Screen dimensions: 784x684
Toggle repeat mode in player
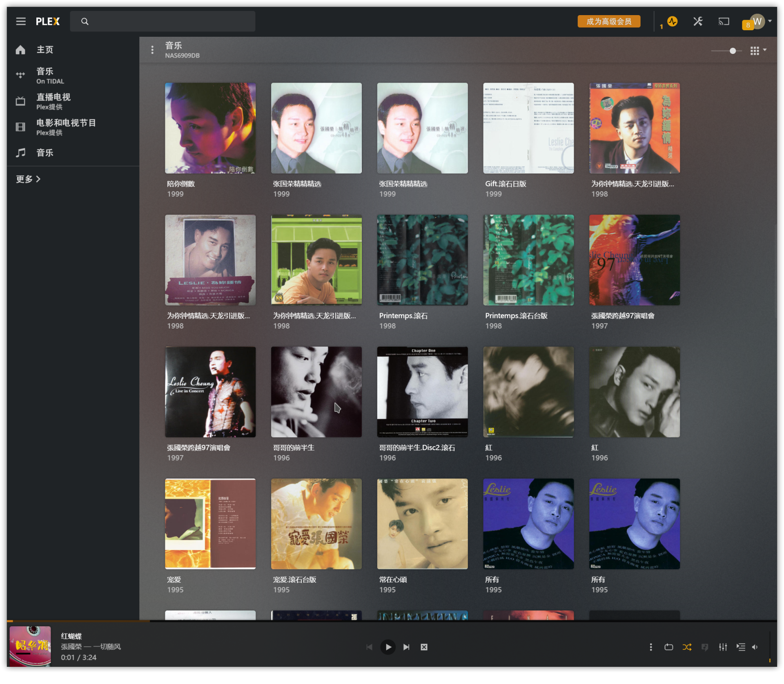point(668,647)
